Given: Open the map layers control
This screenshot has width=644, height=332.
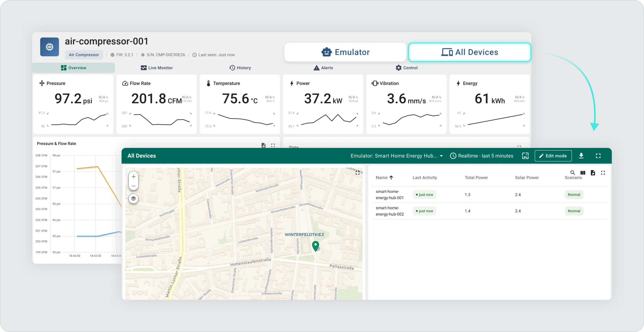Looking at the screenshot, I should [133, 199].
